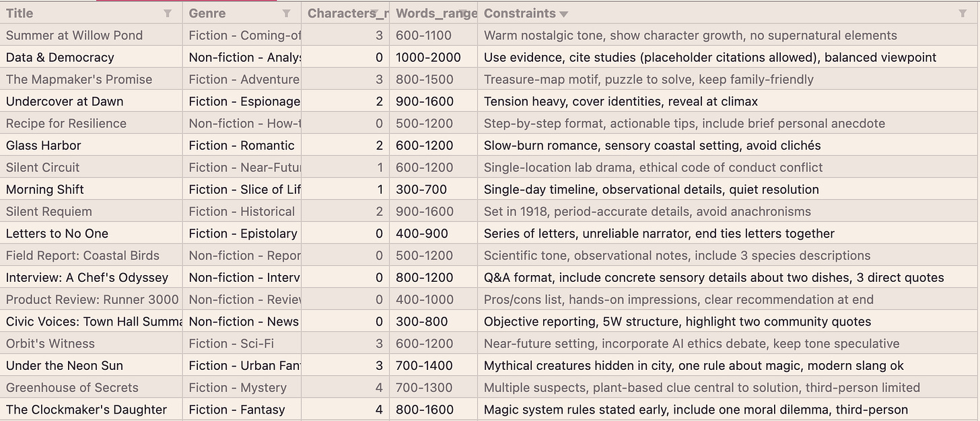The width and height of the screenshot is (980, 421).
Task: Select the Characters_n column header
Action: [346, 13]
